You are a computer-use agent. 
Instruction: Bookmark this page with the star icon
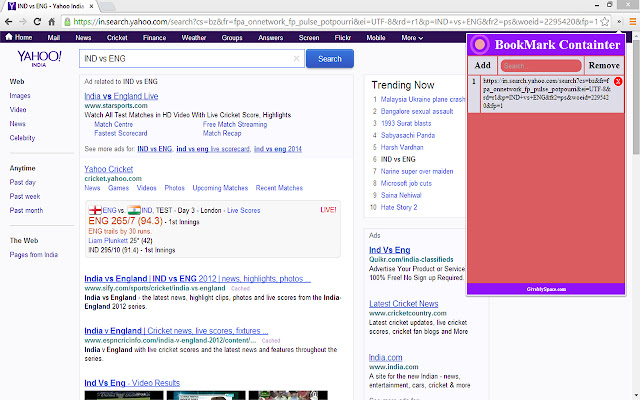click(604, 22)
